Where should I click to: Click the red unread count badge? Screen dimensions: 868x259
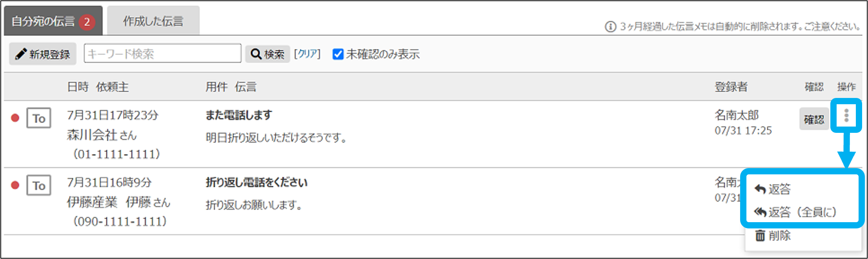[87, 22]
